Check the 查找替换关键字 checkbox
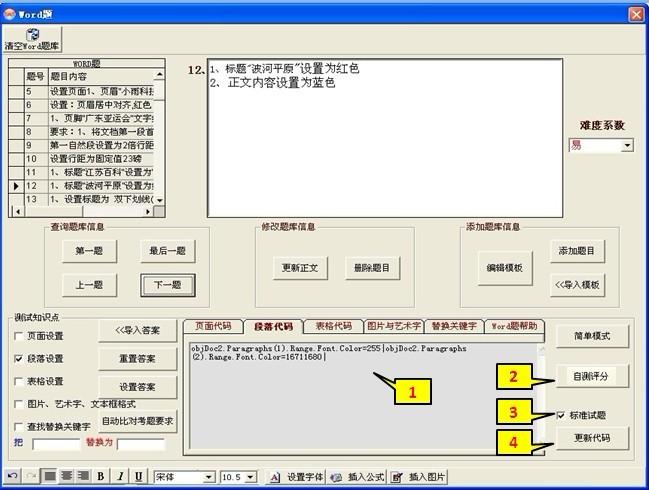The width and height of the screenshot is (649, 490). pyautogui.click(x=18, y=426)
